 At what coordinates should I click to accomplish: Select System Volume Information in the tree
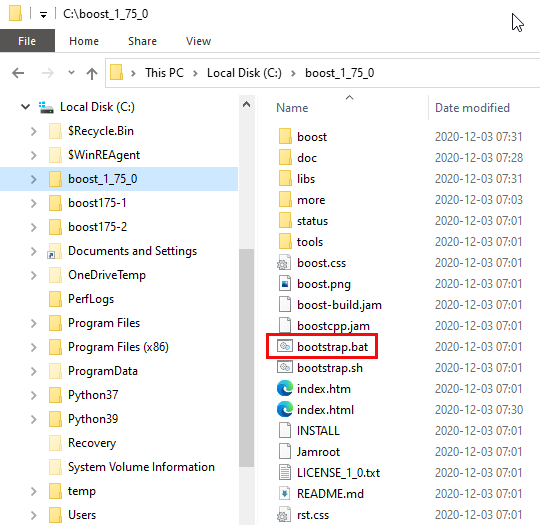tap(141, 467)
